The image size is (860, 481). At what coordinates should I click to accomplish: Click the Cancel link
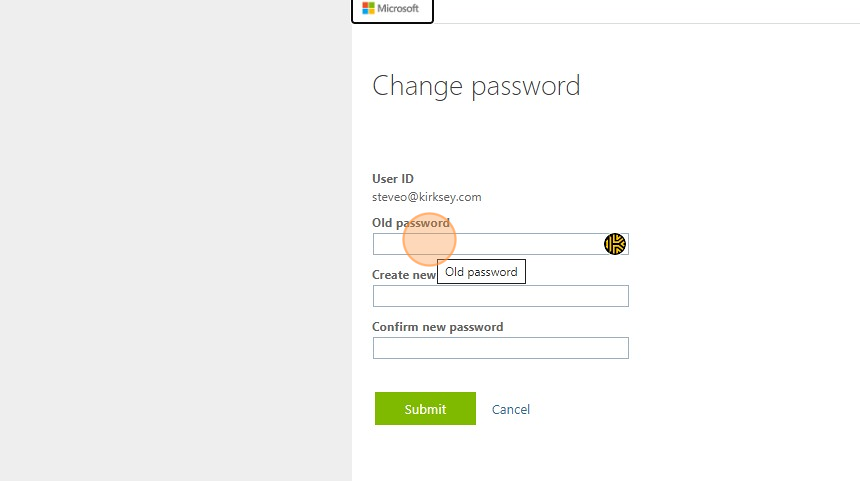click(x=511, y=409)
